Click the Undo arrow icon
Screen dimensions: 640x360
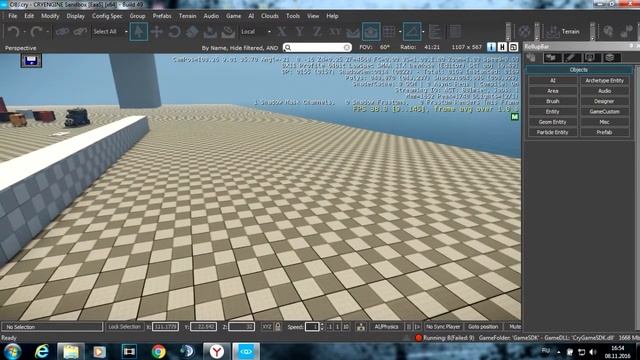[x=13, y=31]
